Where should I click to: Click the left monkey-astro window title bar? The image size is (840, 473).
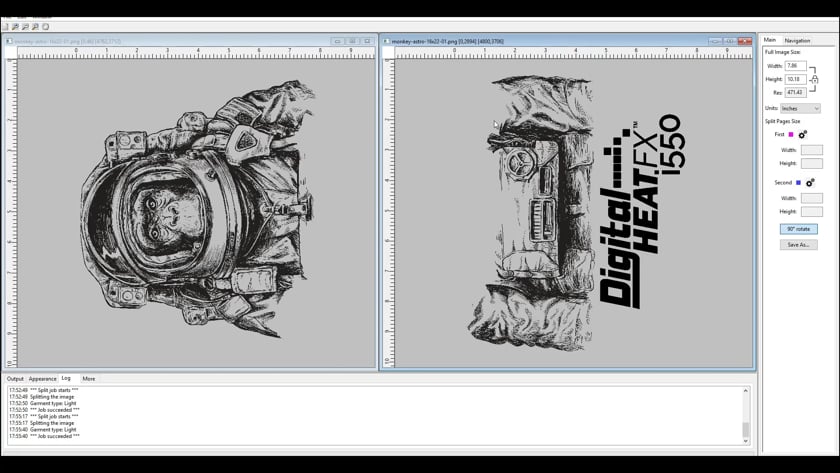190,41
